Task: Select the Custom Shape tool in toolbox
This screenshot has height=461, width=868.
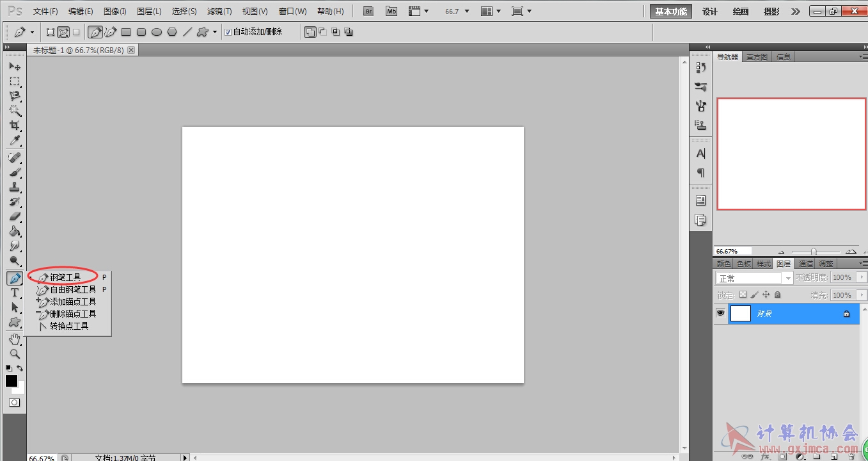Action: coord(15,322)
